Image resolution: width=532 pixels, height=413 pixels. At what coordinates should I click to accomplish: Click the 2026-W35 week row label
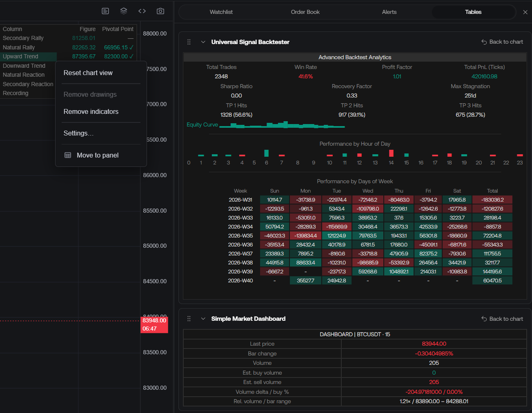pos(240,236)
